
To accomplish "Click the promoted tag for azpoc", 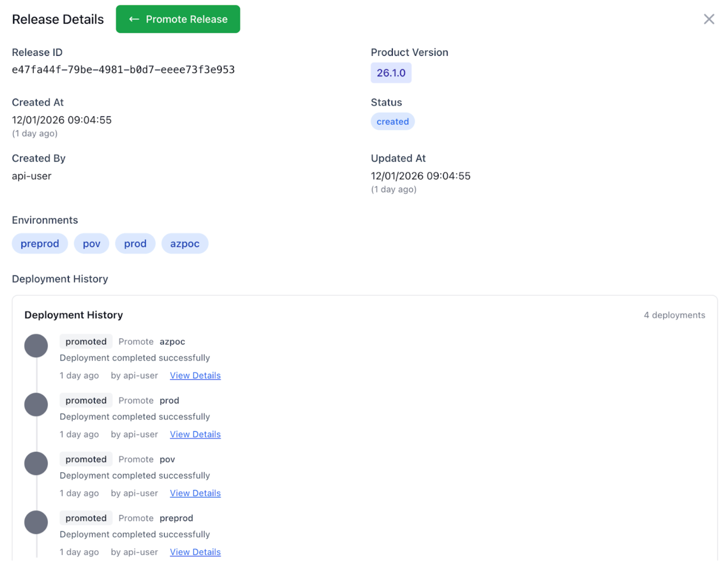I will (86, 342).
